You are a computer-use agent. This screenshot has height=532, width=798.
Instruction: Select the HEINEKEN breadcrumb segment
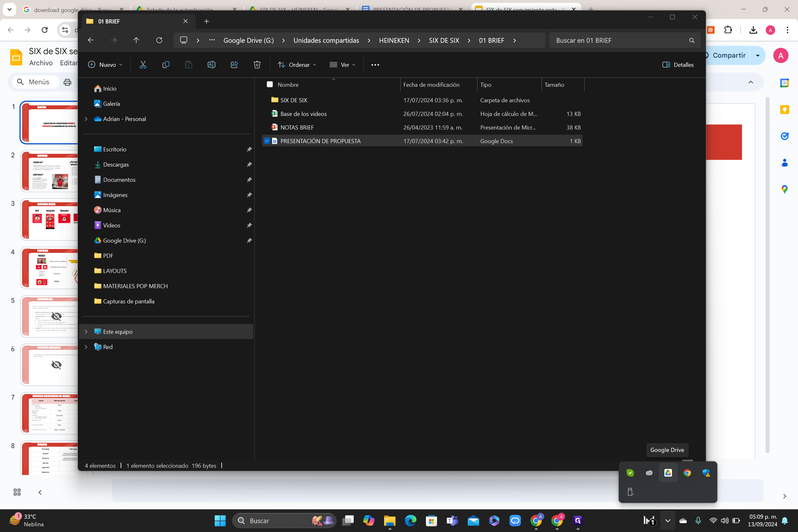394,41
